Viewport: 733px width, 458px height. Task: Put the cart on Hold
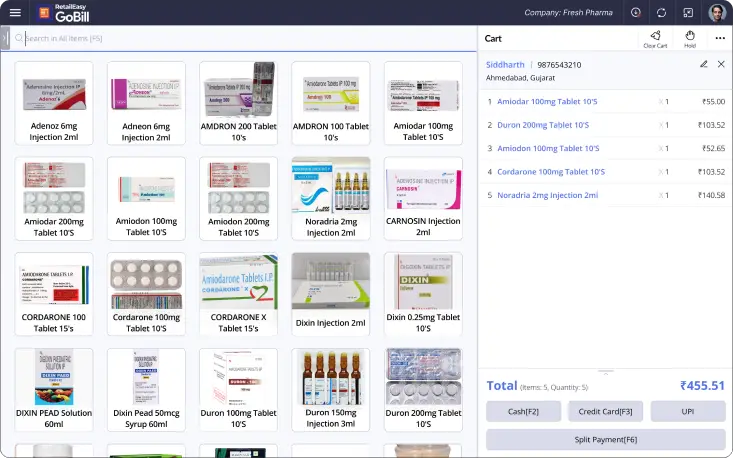click(x=690, y=38)
